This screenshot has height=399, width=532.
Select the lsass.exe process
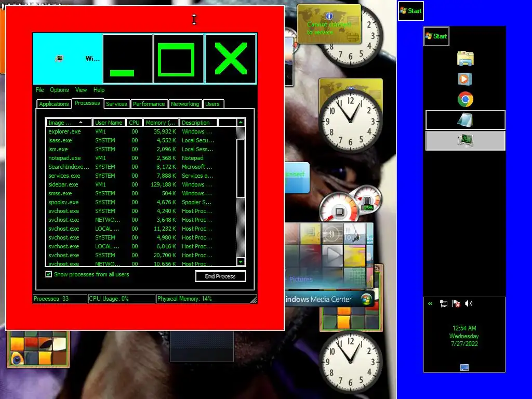141,140
